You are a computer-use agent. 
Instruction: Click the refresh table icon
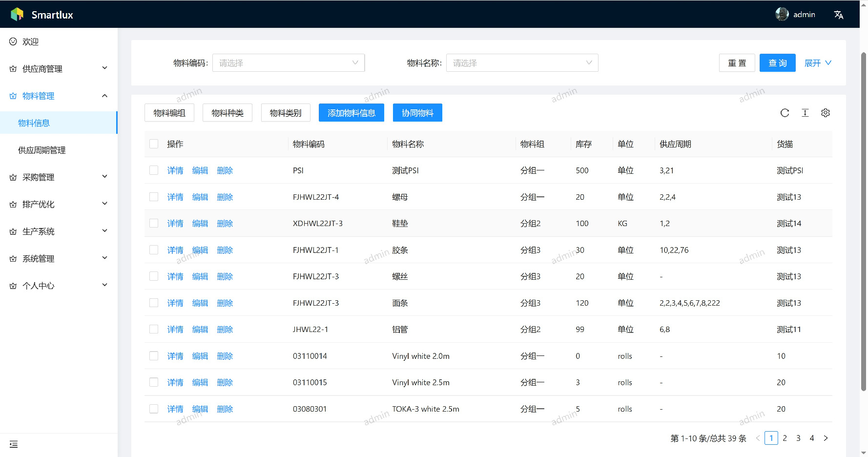pyautogui.click(x=785, y=113)
